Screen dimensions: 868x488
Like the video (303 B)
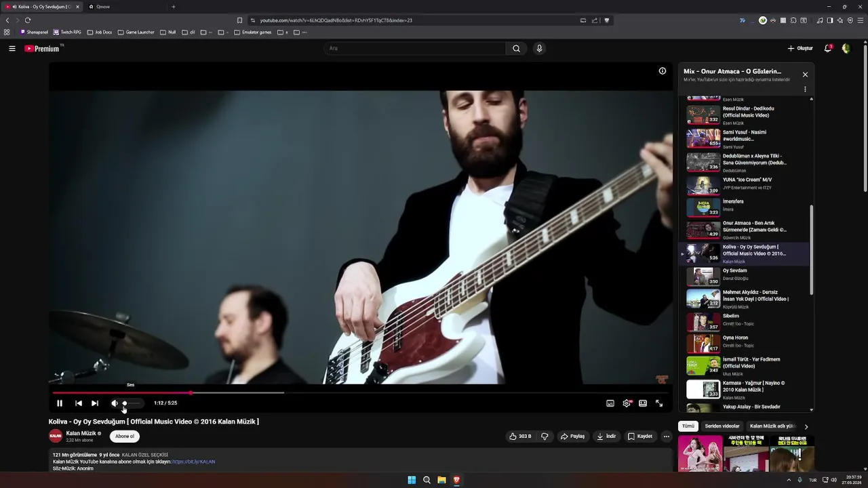pos(520,436)
